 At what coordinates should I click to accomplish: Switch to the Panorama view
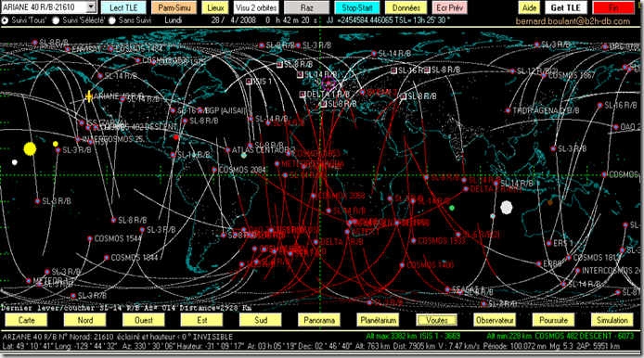coord(319,320)
